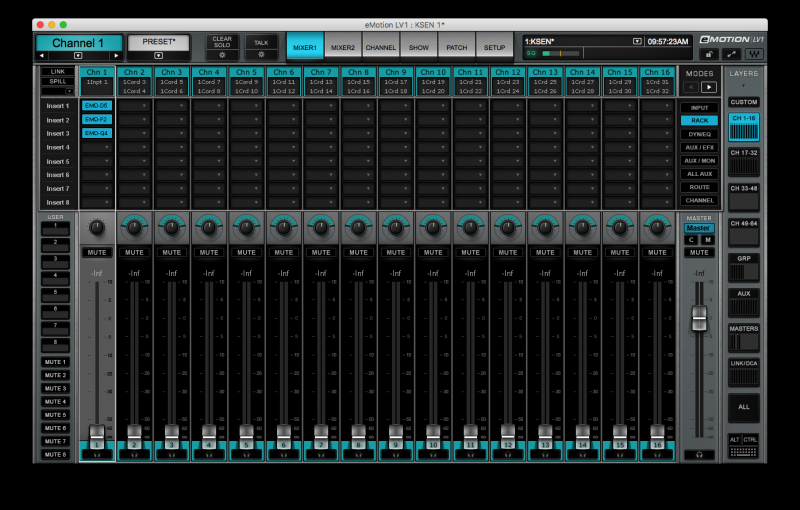Select the CH 1-16 layer thumbnail
The image size is (800, 510).
(x=744, y=128)
